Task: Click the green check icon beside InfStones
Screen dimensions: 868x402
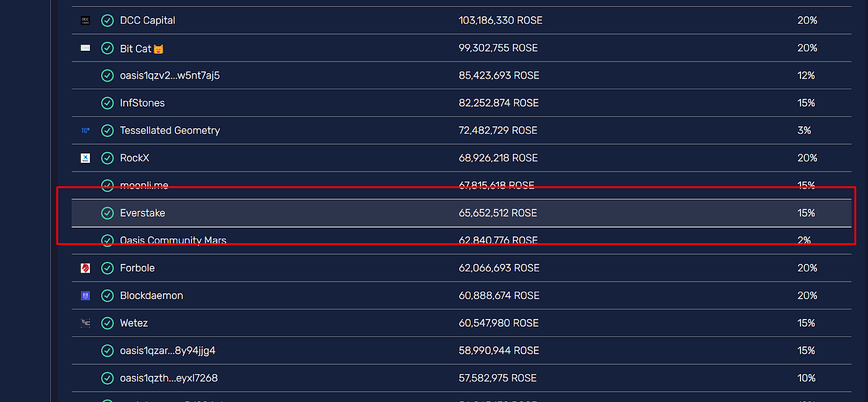Action: click(x=107, y=103)
